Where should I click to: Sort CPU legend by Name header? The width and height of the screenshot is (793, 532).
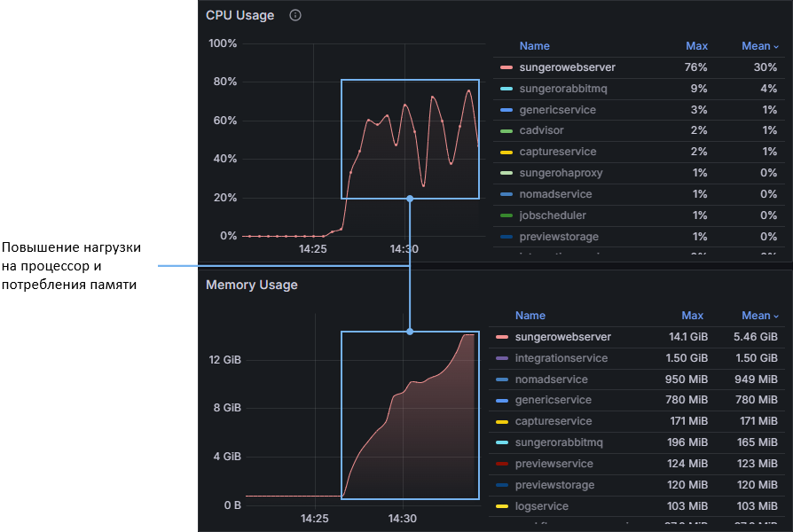(x=534, y=46)
